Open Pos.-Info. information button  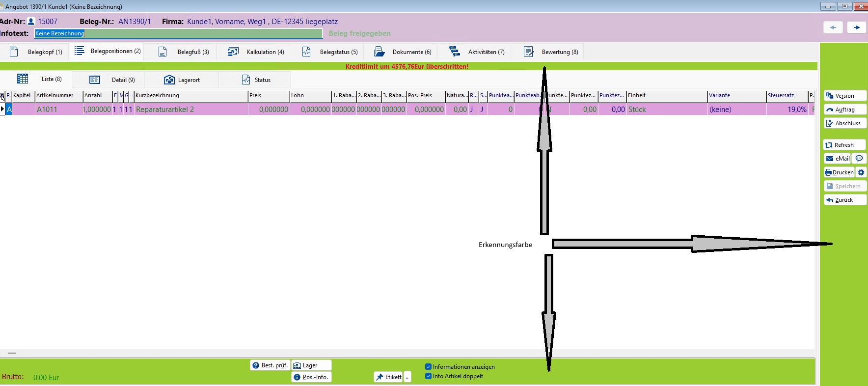(x=311, y=377)
